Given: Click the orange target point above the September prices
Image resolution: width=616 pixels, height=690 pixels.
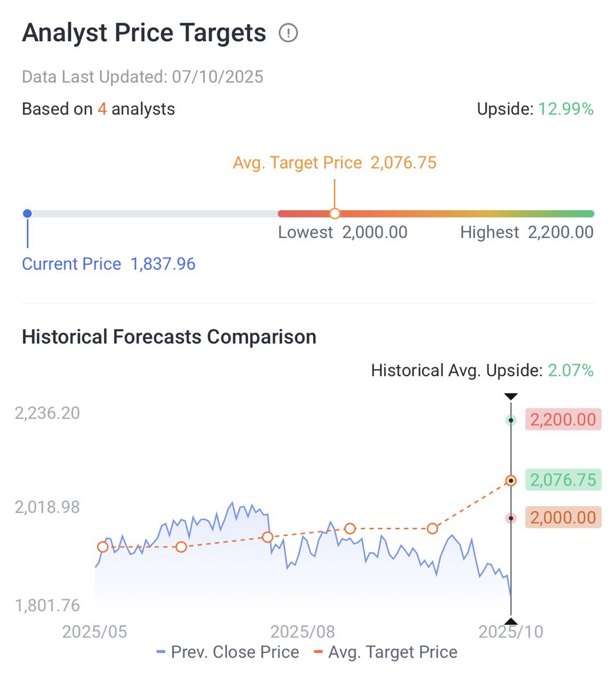Looking at the screenshot, I should [350, 528].
